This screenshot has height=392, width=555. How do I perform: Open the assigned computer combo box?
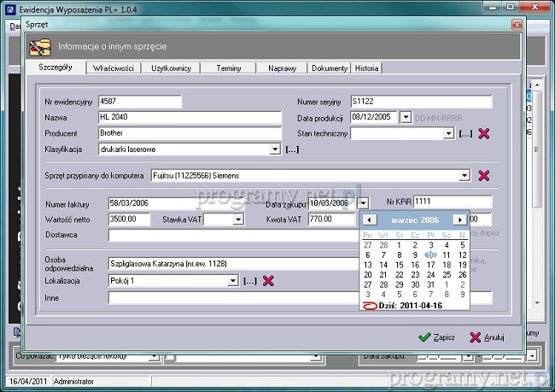click(464, 175)
